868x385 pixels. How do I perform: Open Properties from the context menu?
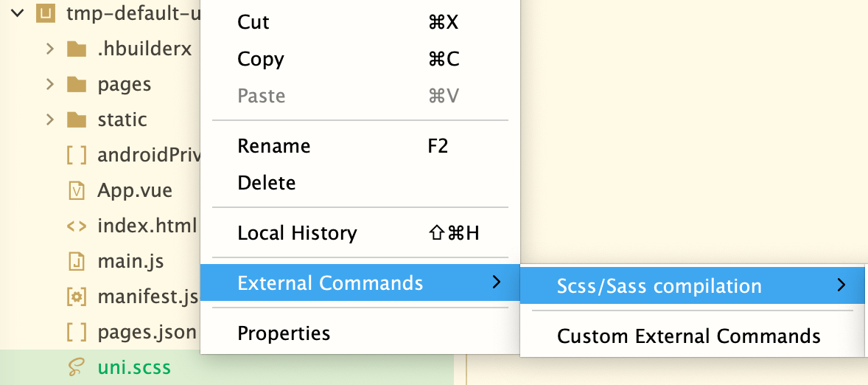[284, 333]
